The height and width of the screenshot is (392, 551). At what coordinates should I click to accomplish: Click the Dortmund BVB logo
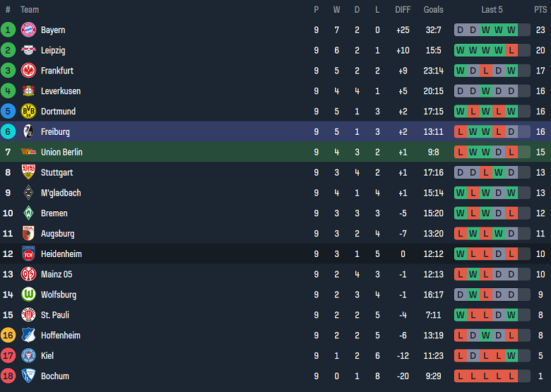click(x=28, y=112)
